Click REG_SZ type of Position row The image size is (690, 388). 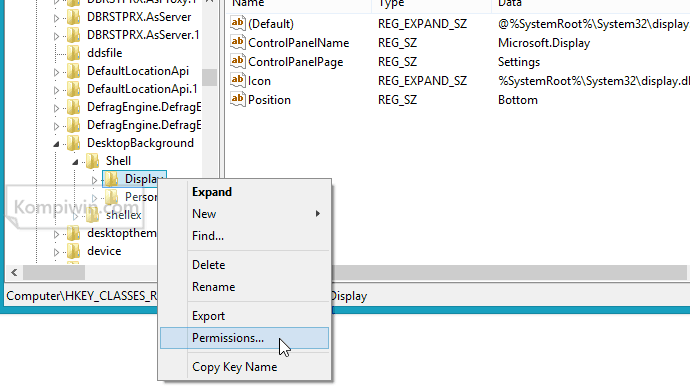pos(397,100)
